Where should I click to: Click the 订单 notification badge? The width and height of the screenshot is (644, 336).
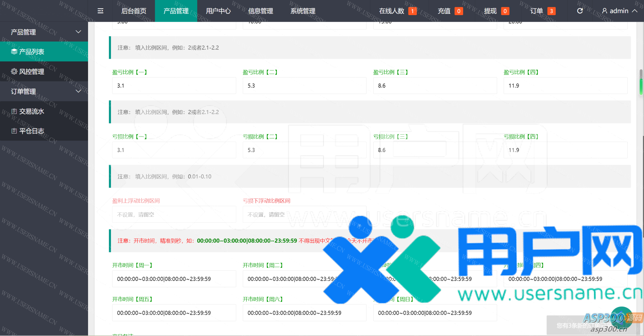551,11
